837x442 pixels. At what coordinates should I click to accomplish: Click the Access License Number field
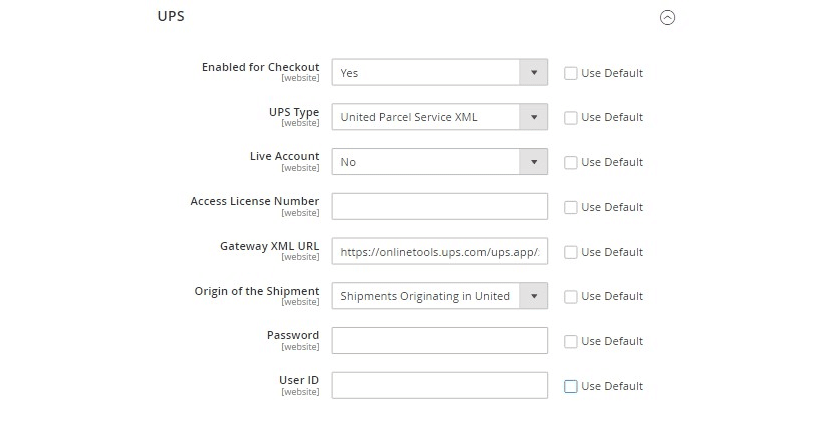coord(439,207)
